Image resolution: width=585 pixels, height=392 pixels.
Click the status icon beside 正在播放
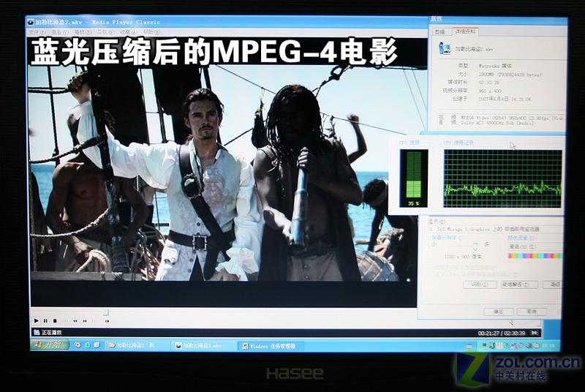37,332
